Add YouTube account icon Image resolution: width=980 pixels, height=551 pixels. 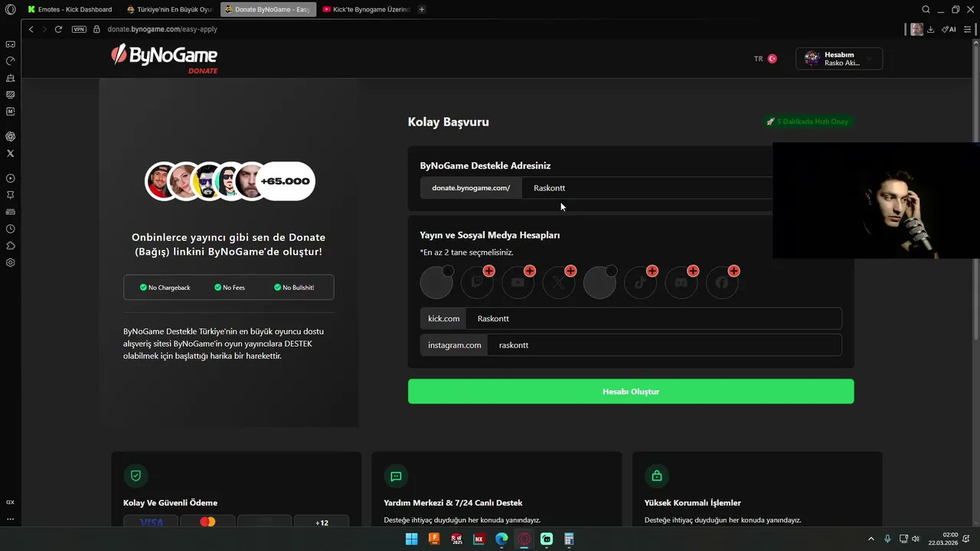pos(518,282)
